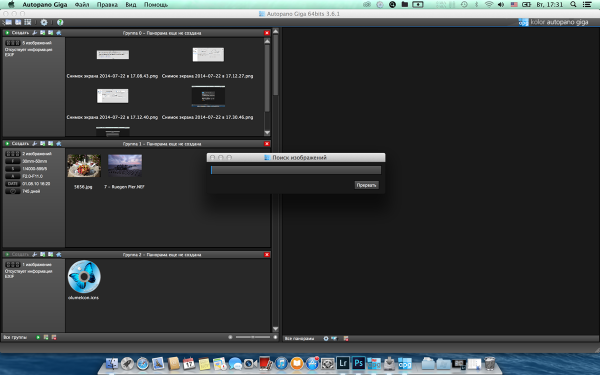Open the settings gear in the main toolbar
The width and height of the screenshot is (600, 375).
[x=44, y=22]
